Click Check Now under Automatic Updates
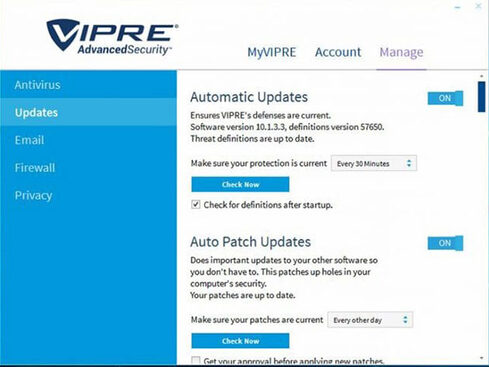Image resolution: width=489 pixels, height=367 pixels. pyautogui.click(x=240, y=184)
